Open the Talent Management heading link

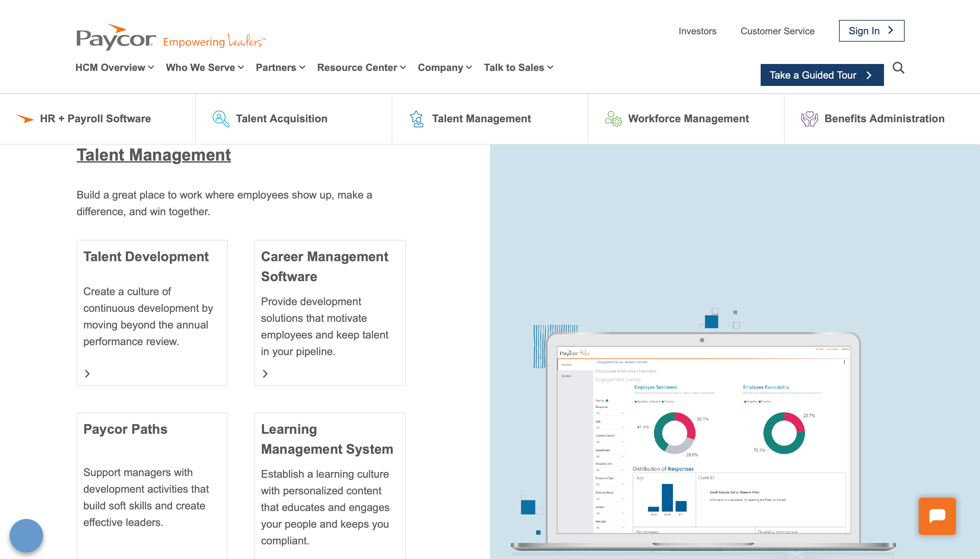(154, 155)
